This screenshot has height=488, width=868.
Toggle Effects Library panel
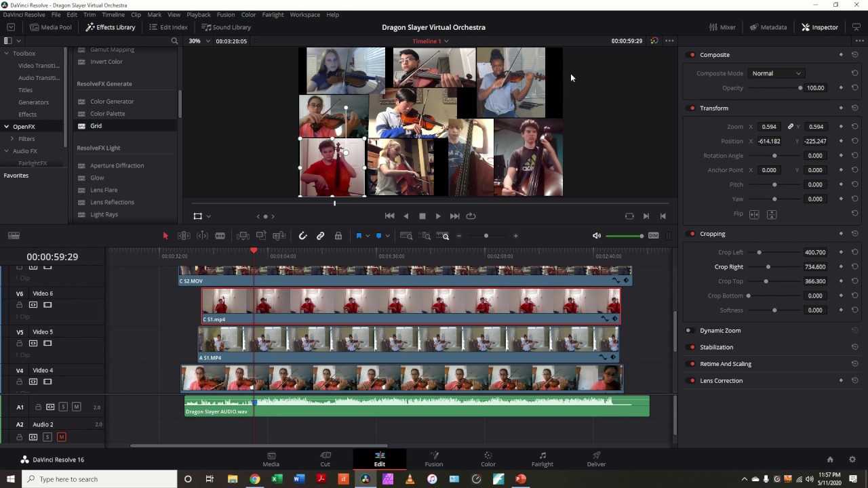click(111, 27)
